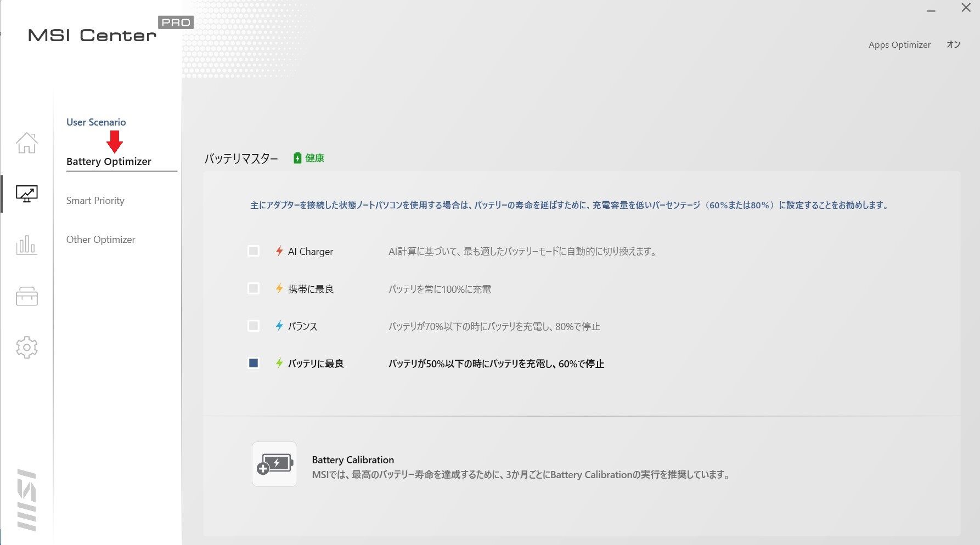This screenshot has width=980, height=545.
Task: Click the Battery Calibration battery icon
Action: (274, 464)
